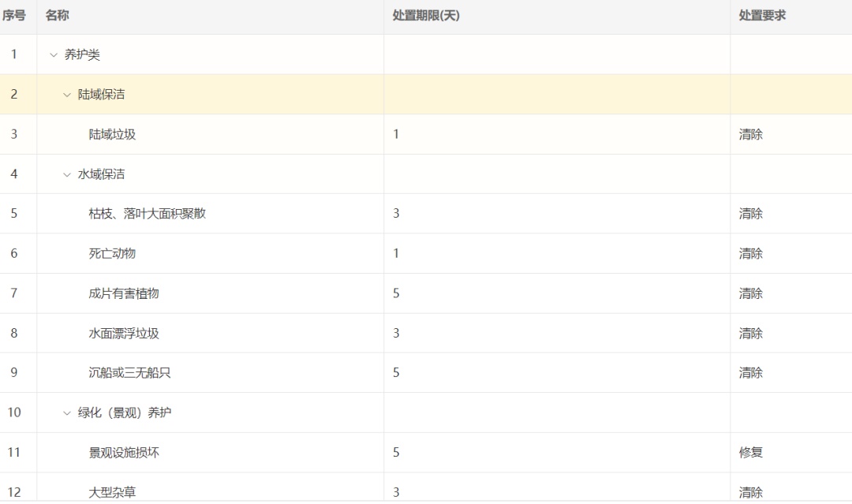The width and height of the screenshot is (852, 504).
Task: Click deadline value 3 for 水面漂浮垃圾
Action: (396, 333)
